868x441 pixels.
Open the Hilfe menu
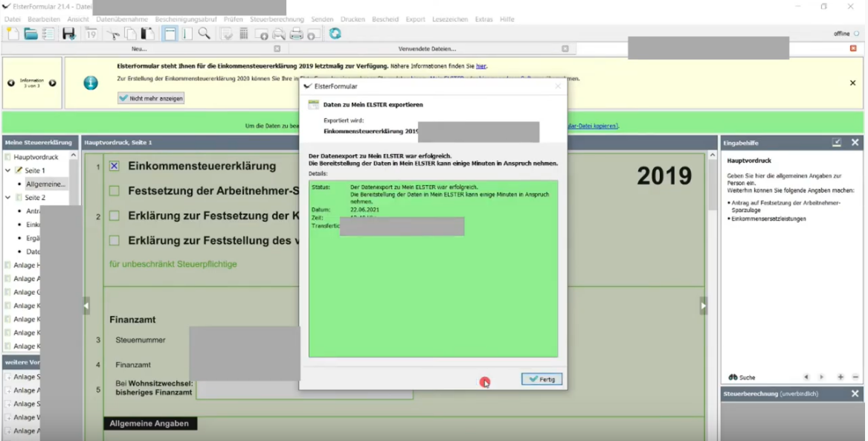click(x=507, y=19)
